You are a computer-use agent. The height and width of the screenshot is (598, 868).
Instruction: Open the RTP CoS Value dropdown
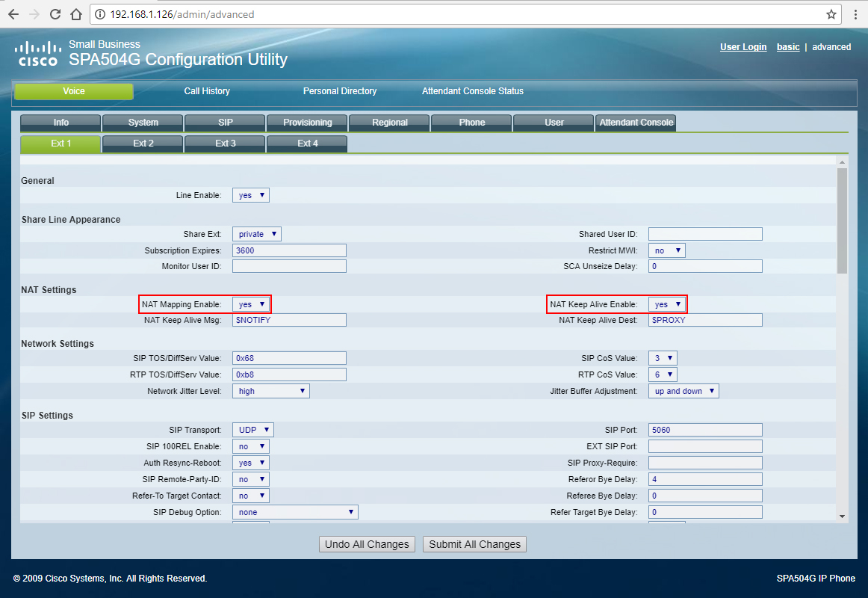tap(663, 374)
